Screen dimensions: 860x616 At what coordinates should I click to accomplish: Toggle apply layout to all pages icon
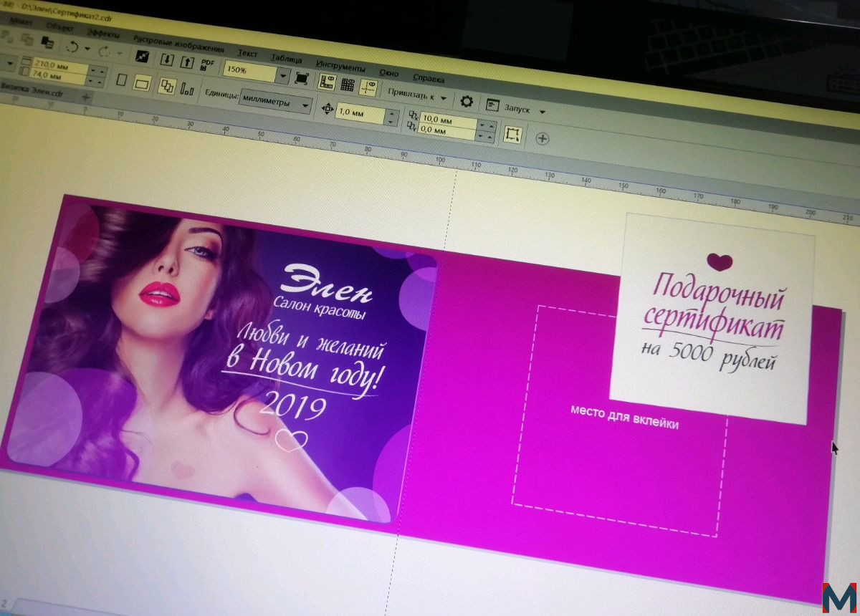166,86
